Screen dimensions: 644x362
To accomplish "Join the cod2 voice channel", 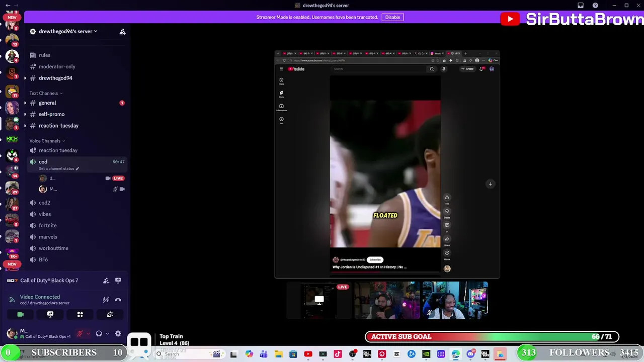I will (x=76, y=203).
